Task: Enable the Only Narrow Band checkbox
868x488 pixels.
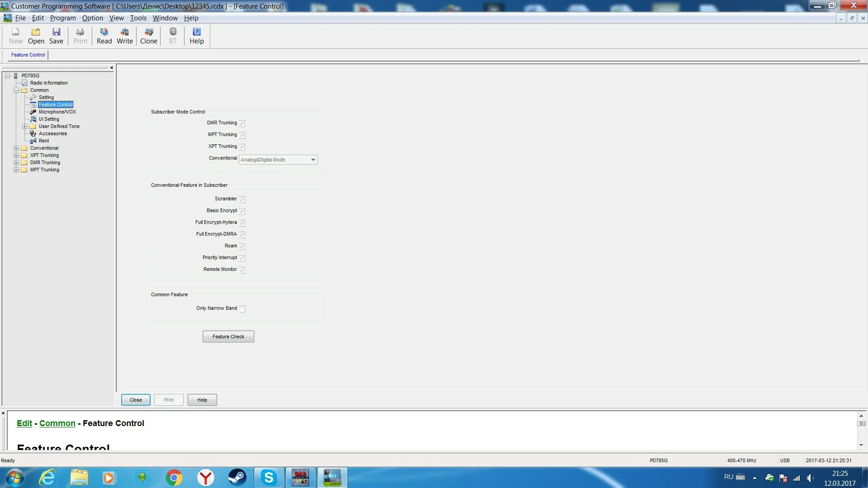Action: (x=242, y=309)
